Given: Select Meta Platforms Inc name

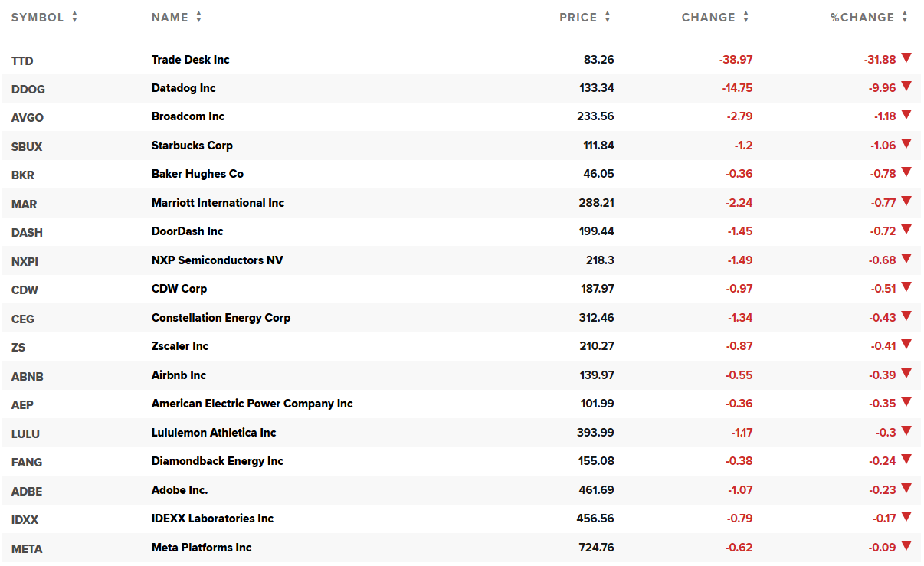Looking at the screenshot, I should tap(202, 548).
